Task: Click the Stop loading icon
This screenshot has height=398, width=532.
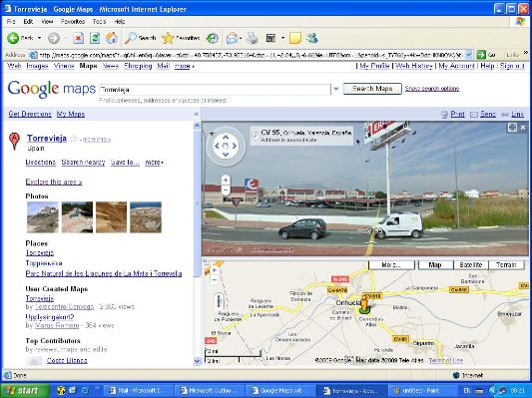Action: tap(79, 38)
